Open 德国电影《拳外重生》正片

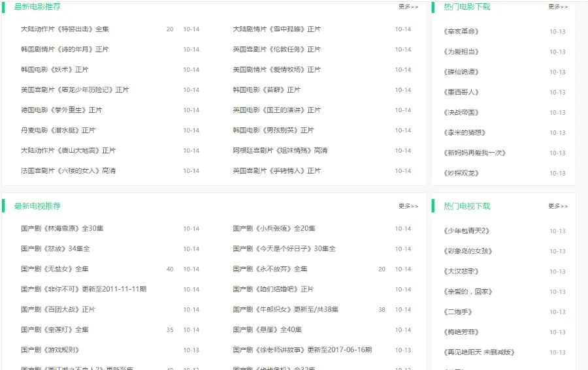[61, 110]
